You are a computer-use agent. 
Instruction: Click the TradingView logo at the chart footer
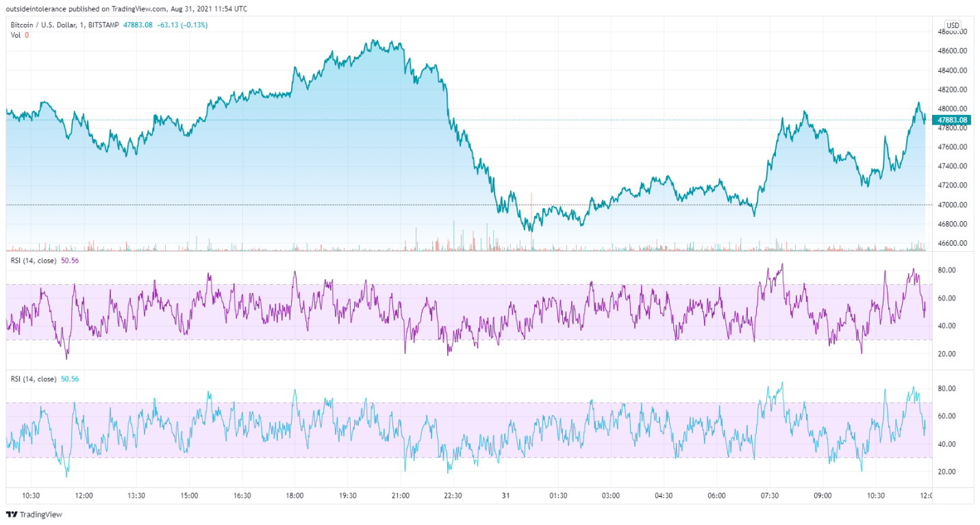tap(34, 515)
